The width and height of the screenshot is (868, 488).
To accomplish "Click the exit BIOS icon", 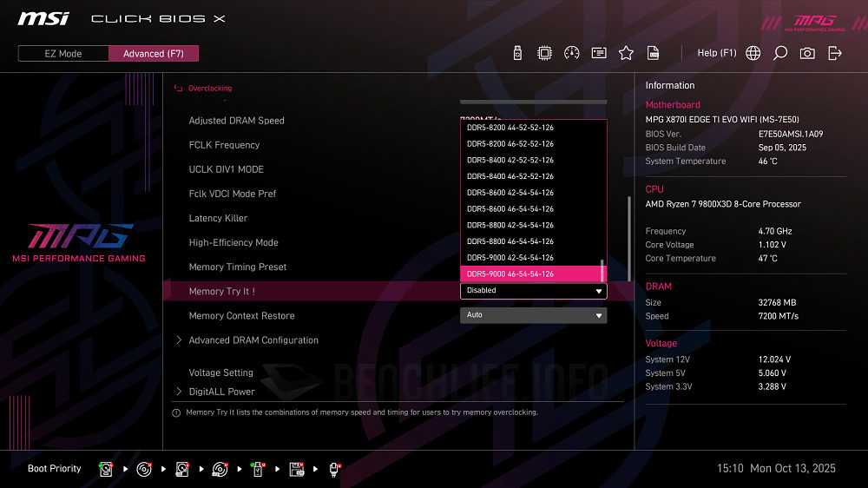I will pos(835,53).
